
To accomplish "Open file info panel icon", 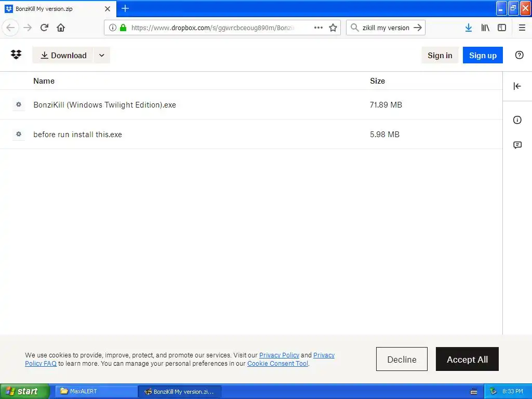I will click(517, 120).
